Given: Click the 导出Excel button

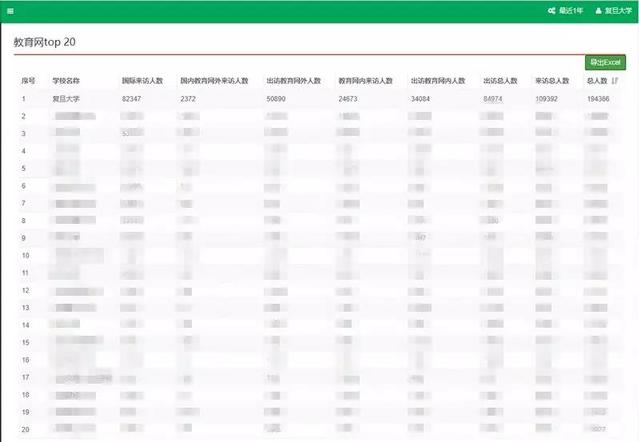Looking at the screenshot, I should [605, 62].
